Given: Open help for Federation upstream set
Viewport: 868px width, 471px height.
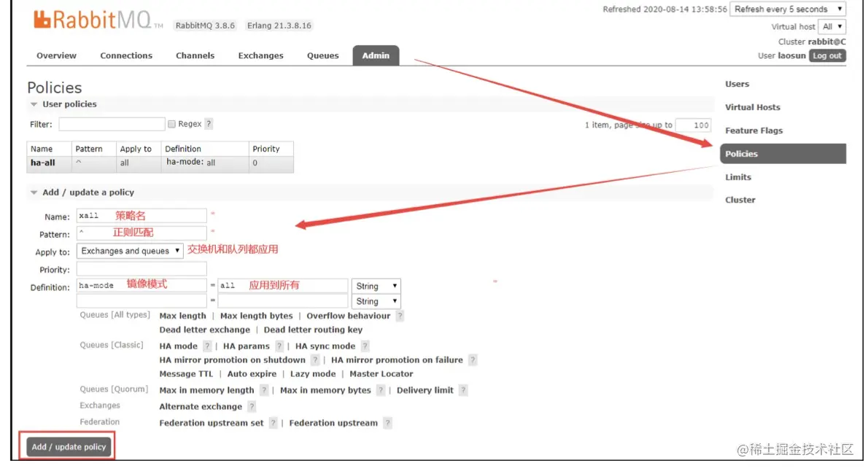Looking at the screenshot, I should pos(273,423).
